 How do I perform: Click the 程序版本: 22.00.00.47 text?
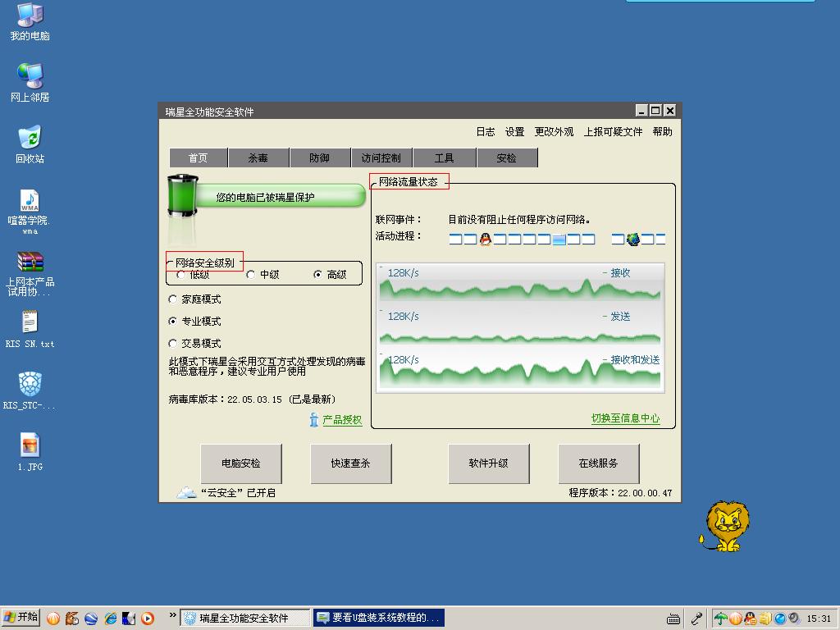point(620,493)
